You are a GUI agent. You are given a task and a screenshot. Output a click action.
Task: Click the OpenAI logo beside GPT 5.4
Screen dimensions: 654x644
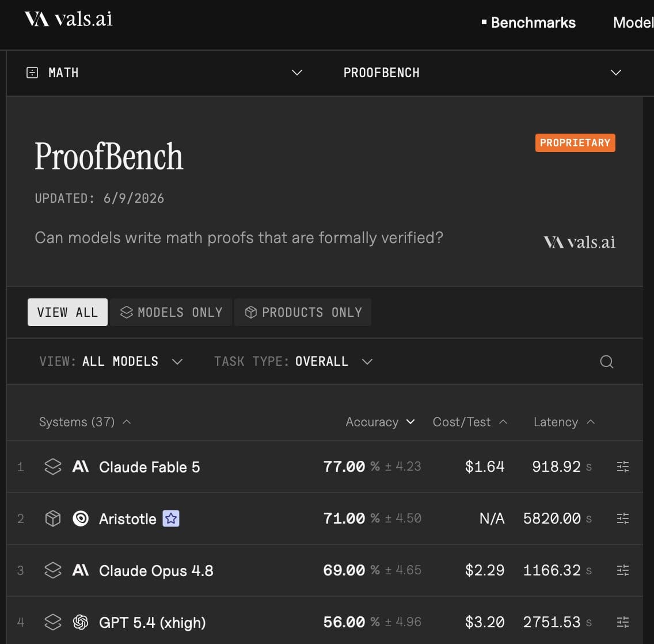pyautogui.click(x=81, y=622)
